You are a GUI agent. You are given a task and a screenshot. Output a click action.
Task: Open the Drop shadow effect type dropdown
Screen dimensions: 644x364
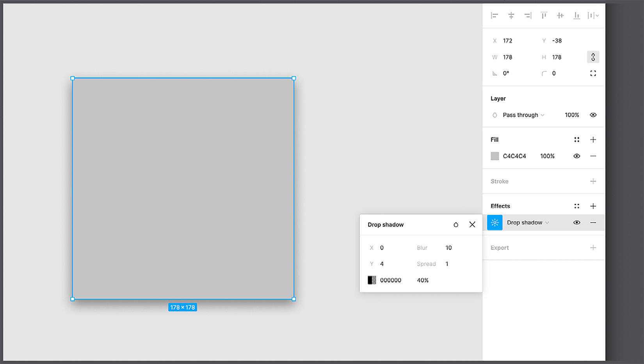pos(528,223)
